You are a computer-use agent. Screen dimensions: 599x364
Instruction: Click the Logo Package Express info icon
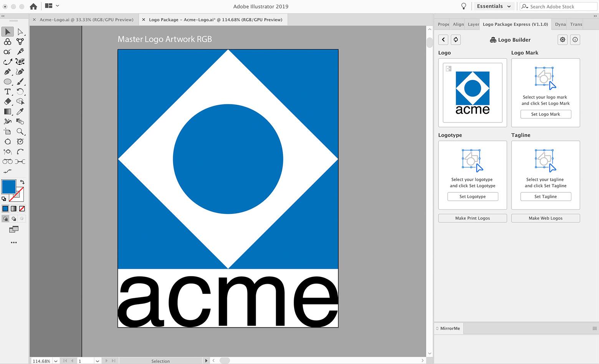[x=575, y=40]
